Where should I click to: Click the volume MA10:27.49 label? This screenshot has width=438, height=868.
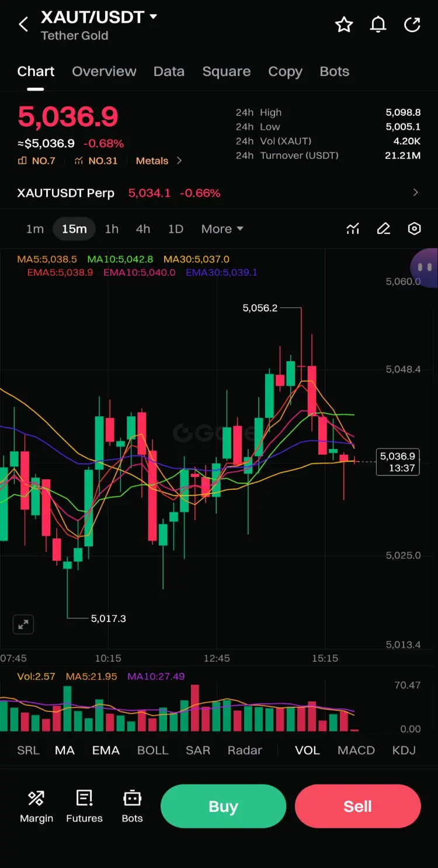point(156,676)
